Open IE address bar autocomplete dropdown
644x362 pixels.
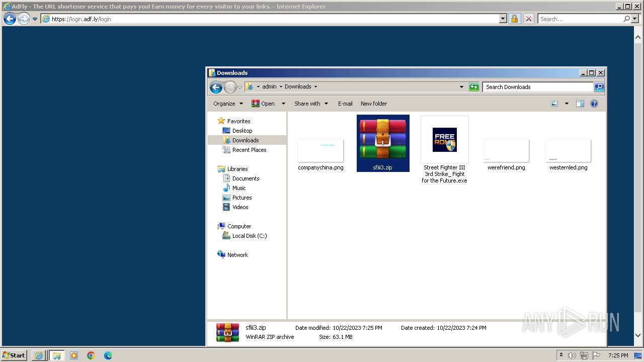tap(503, 19)
